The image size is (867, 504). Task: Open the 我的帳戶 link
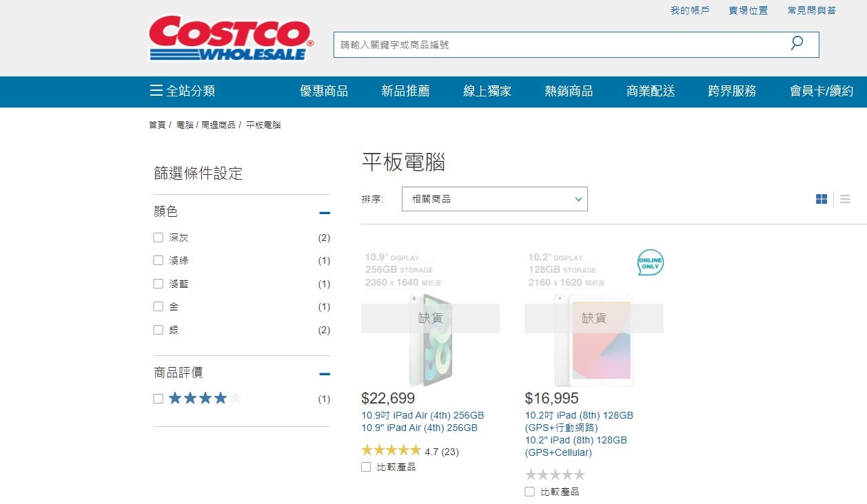[690, 10]
